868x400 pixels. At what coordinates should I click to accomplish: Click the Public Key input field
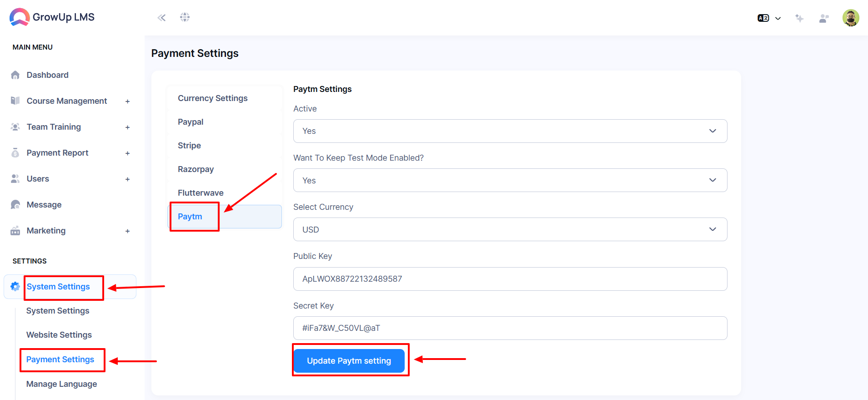point(510,279)
